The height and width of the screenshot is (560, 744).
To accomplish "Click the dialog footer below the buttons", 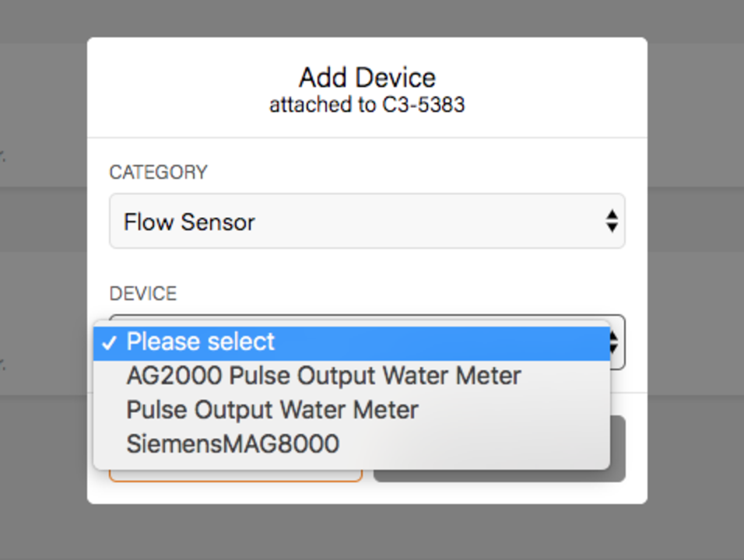I will tap(367, 493).
